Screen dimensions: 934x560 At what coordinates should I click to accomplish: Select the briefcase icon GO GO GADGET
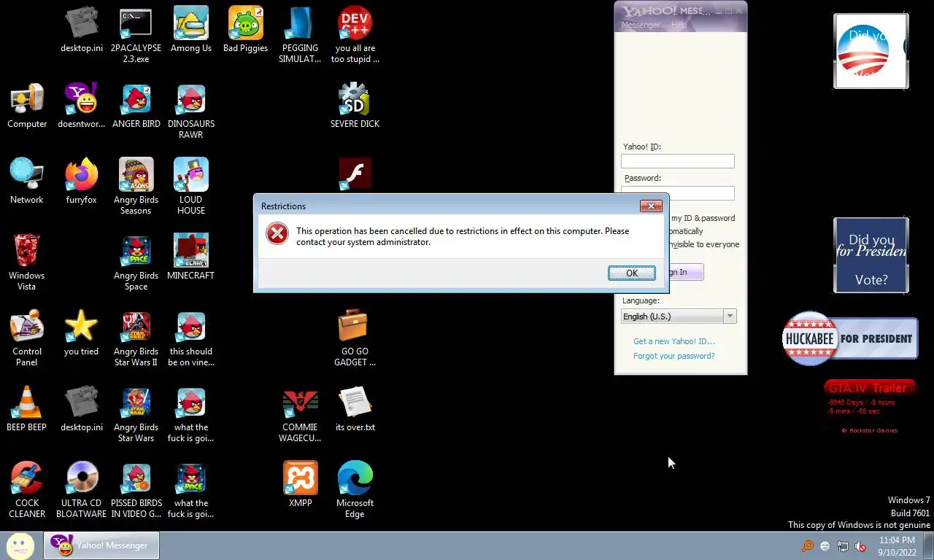(355, 338)
